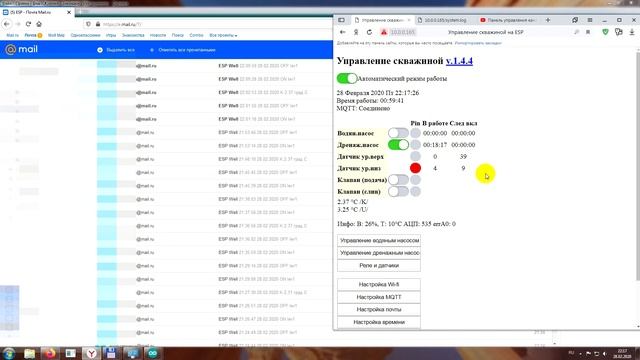Open Настройка Wi-fi settings
Viewport: 640px width, 360px height.
pyautogui.click(x=379, y=284)
